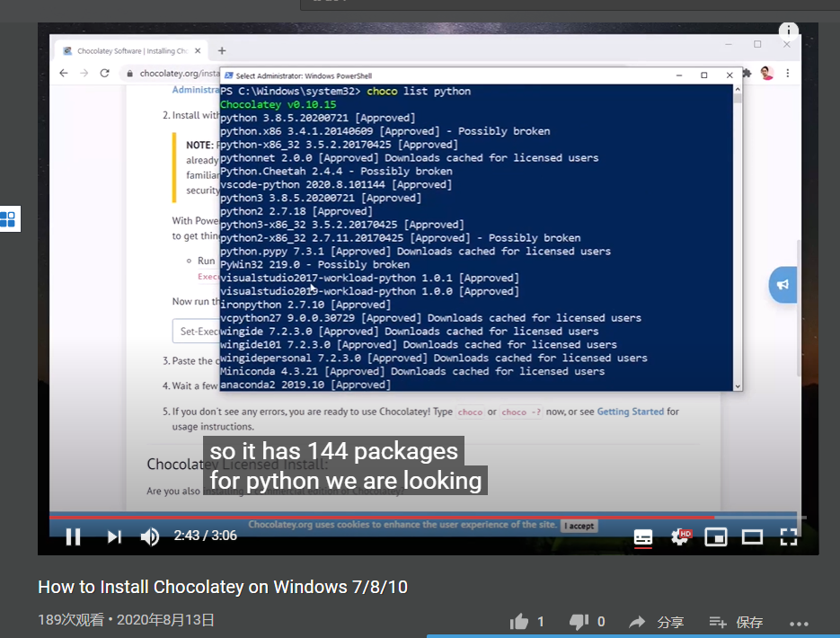Screen dimensions: 840x638
Task: Click the 'Miniconda 4.3.21' output line
Action: click(x=412, y=371)
